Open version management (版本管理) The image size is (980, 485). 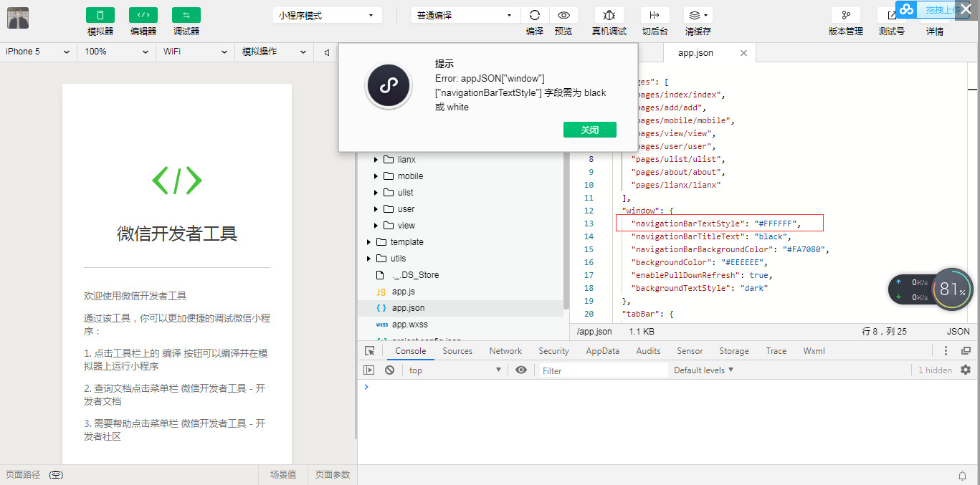[846, 15]
